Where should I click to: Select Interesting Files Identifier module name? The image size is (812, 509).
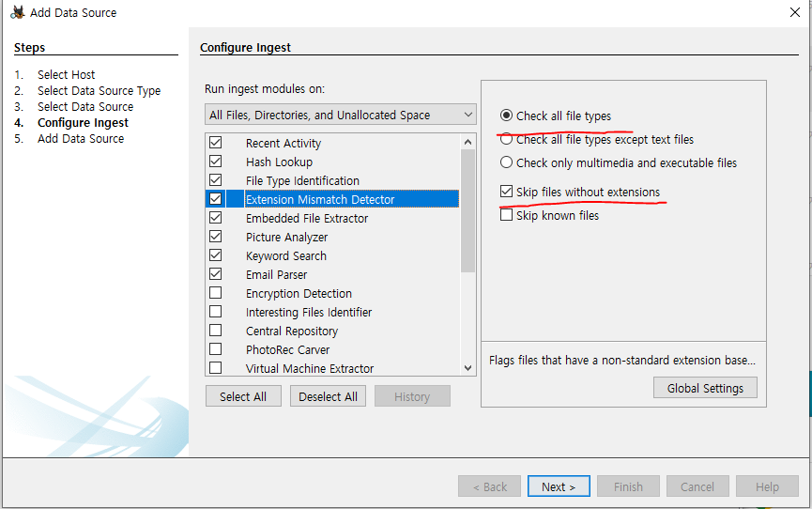click(309, 312)
